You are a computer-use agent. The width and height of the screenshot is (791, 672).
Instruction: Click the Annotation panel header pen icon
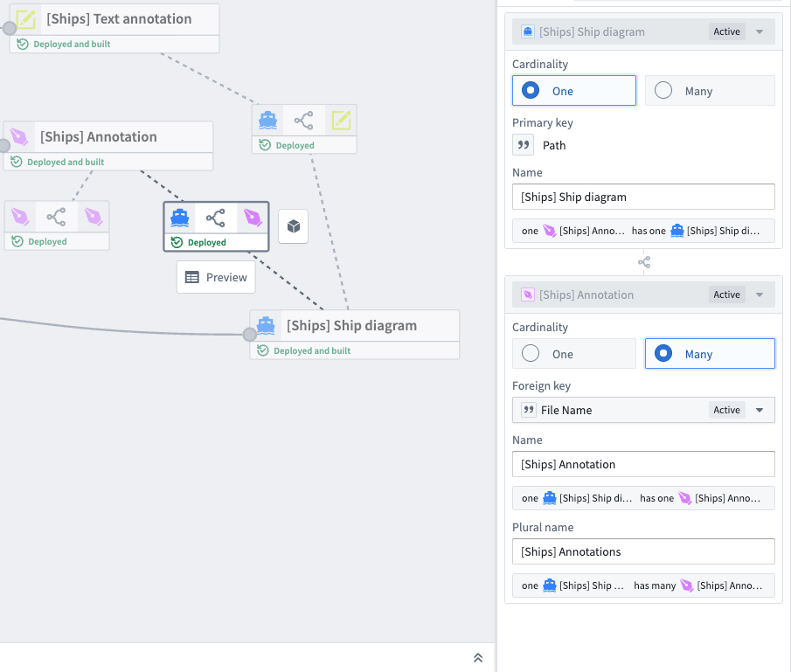click(528, 294)
